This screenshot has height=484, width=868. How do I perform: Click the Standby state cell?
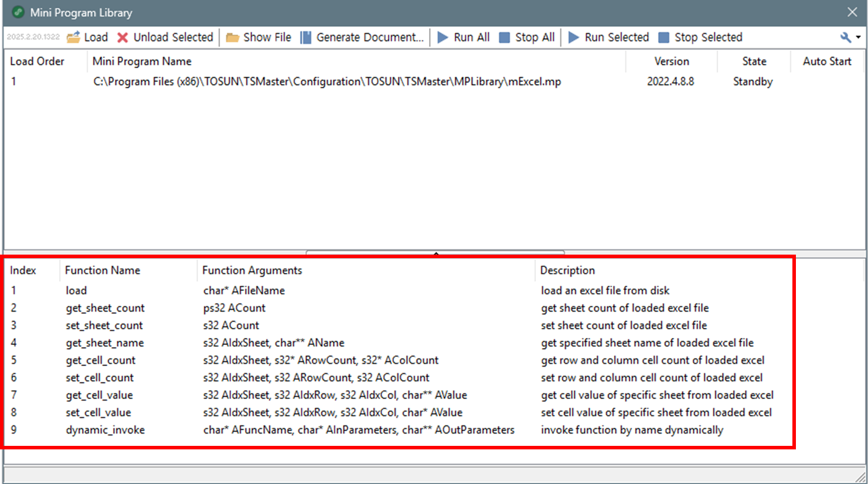[x=753, y=82]
